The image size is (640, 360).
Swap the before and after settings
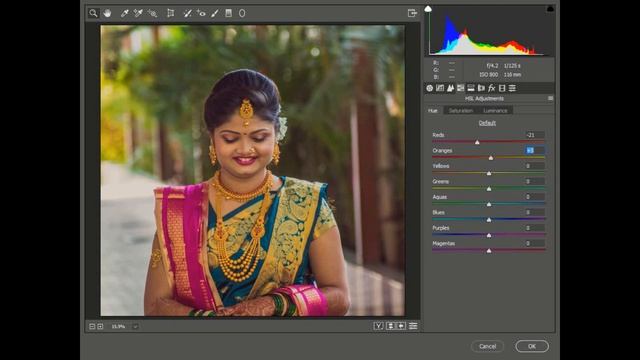(391, 326)
